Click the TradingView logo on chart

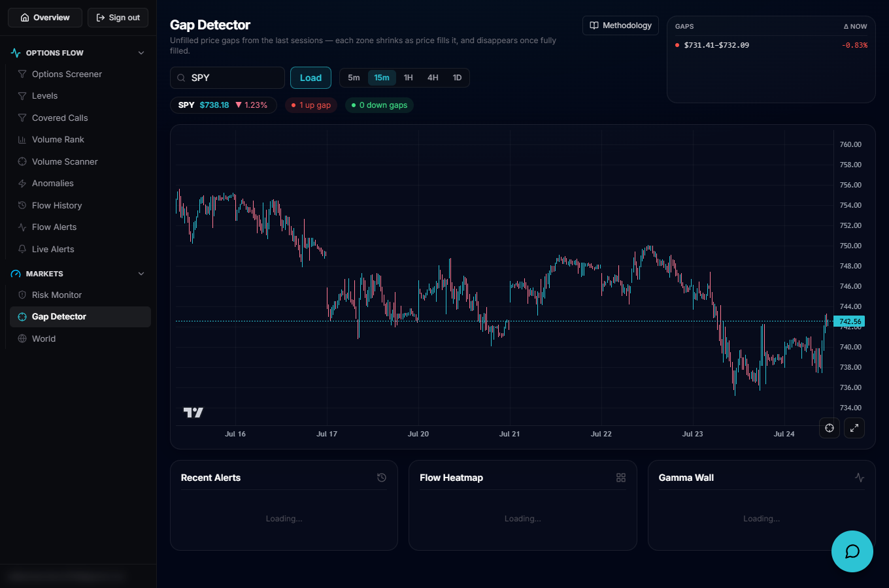(193, 412)
